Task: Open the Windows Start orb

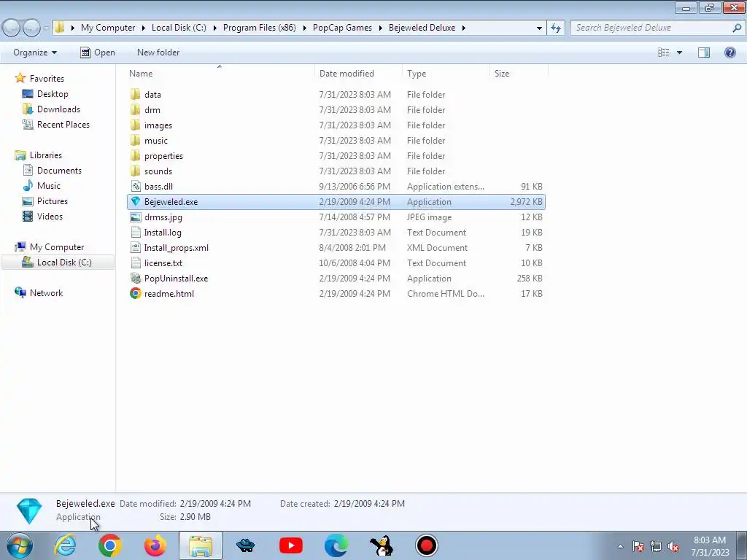Action: tap(20, 545)
